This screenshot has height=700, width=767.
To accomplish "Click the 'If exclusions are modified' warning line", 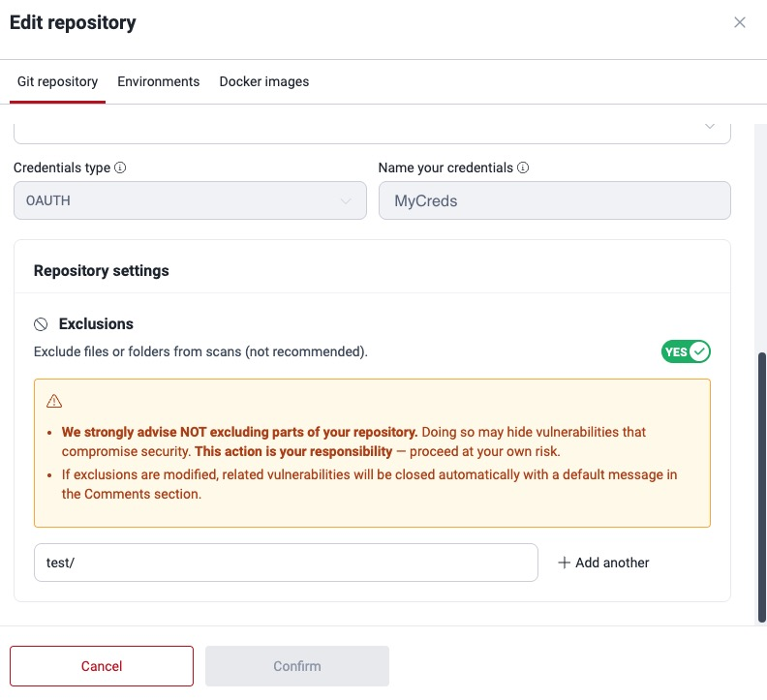I will pos(369,484).
